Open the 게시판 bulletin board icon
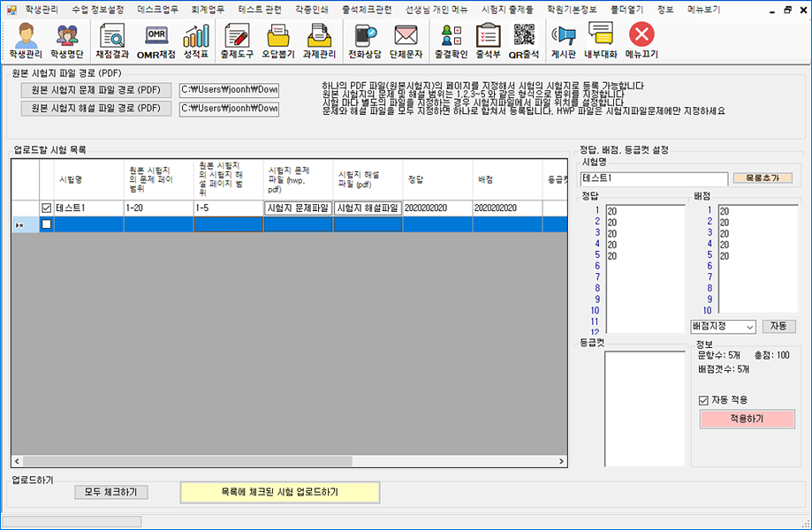The image size is (812, 530). pos(564,41)
